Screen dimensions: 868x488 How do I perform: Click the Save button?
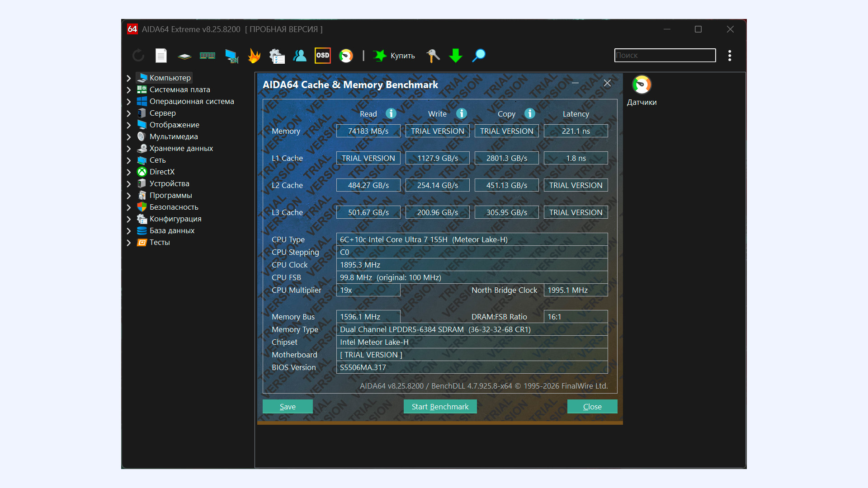coord(288,407)
